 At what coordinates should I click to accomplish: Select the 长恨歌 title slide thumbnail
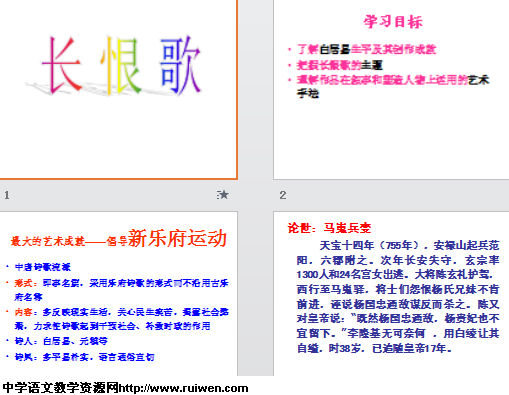(118, 89)
